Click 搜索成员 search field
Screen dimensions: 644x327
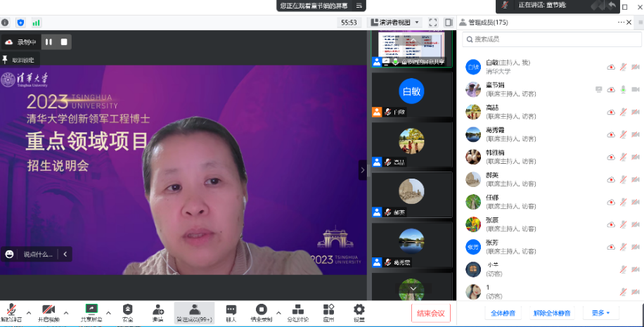[552, 39]
